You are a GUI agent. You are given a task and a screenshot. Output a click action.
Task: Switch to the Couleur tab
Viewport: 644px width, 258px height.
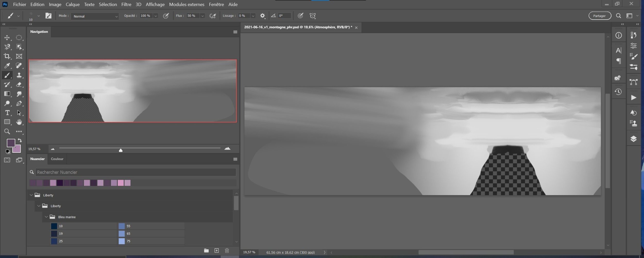(x=57, y=159)
